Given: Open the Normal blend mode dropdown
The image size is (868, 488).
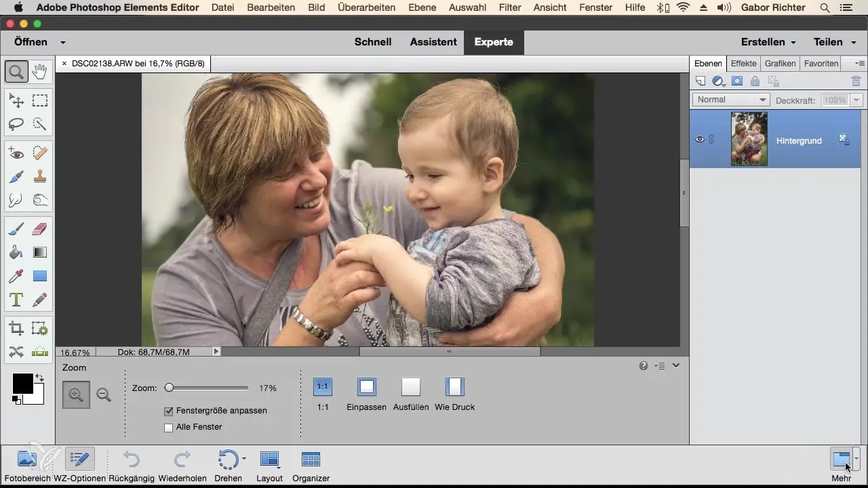Looking at the screenshot, I should tap(730, 100).
